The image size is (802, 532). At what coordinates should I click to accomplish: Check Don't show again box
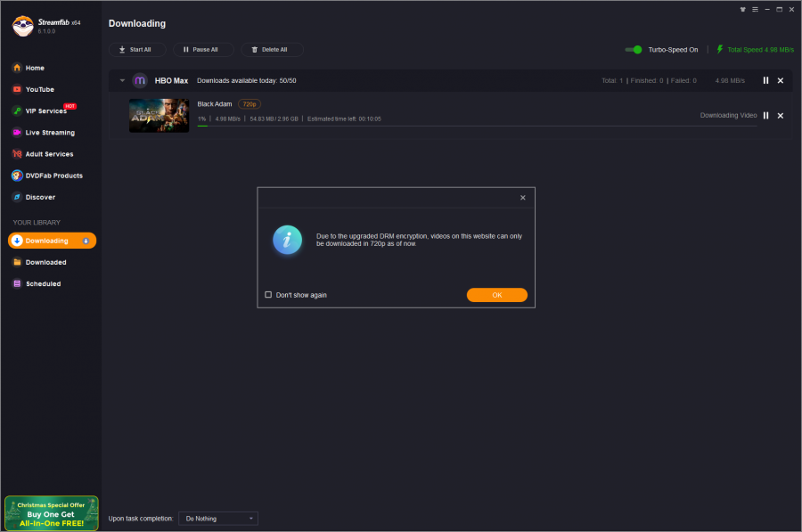pos(268,295)
